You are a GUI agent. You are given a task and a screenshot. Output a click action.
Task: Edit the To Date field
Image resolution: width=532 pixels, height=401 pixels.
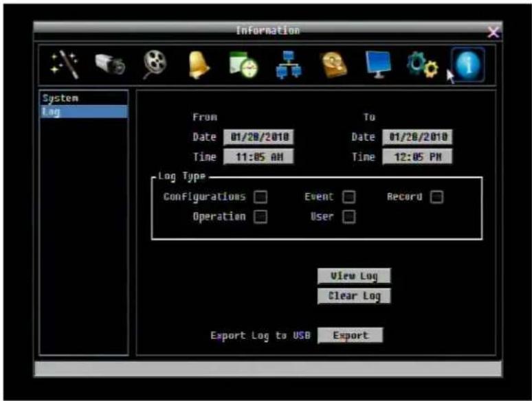click(x=417, y=137)
